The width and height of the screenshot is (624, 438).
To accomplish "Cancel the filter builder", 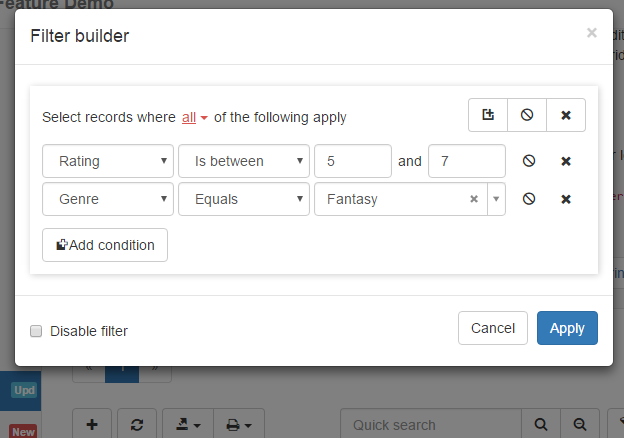I will point(493,328).
